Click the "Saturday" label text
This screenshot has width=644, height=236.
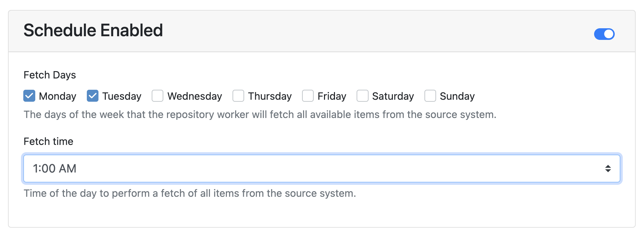pyautogui.click(x=393, y=96)
